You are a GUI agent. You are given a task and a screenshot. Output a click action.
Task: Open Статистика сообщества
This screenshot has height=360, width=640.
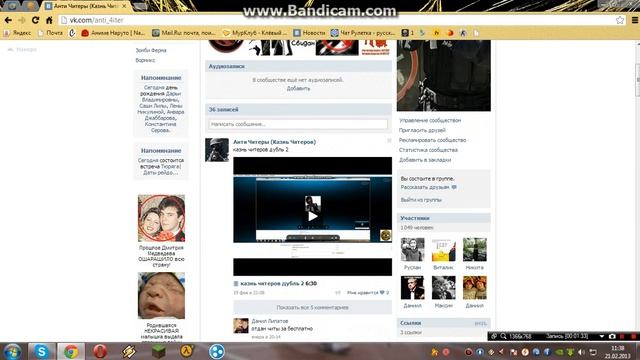tap(428, 150)
